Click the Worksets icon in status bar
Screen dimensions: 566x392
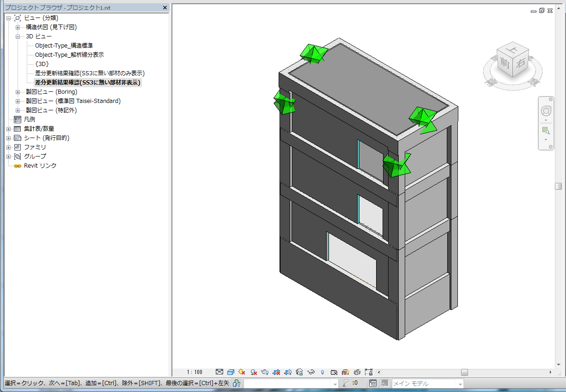[237, 383]
